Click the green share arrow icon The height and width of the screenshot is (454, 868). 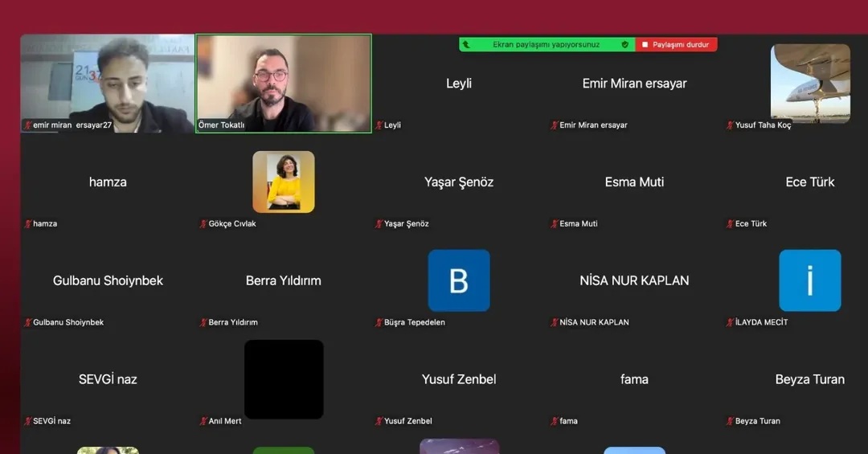[x=467, y=45]
